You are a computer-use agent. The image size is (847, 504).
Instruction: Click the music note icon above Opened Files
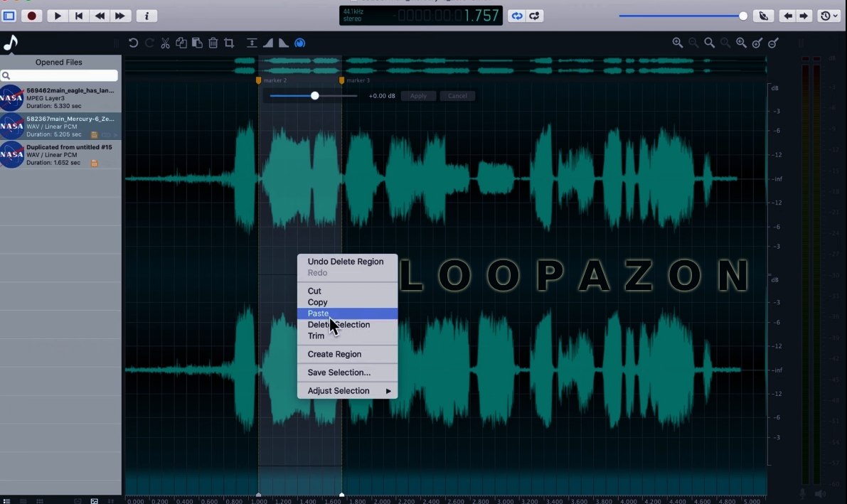point(11,42)
